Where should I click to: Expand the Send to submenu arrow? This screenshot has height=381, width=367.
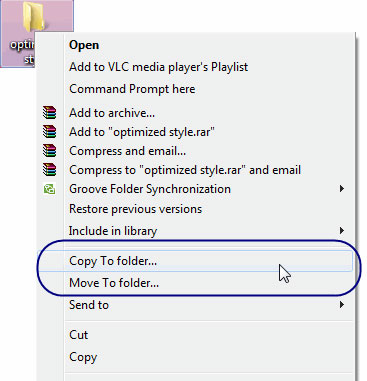coord(341,304)
